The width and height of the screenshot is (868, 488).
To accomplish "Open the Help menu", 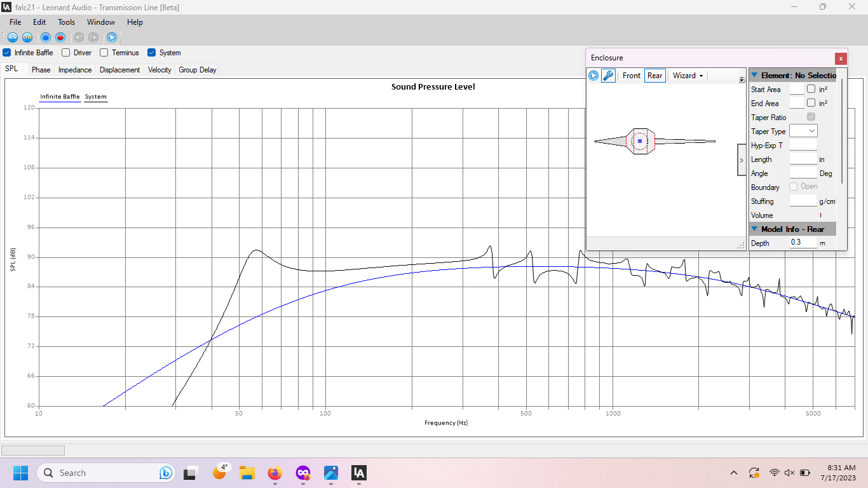I will click(135, 22).
